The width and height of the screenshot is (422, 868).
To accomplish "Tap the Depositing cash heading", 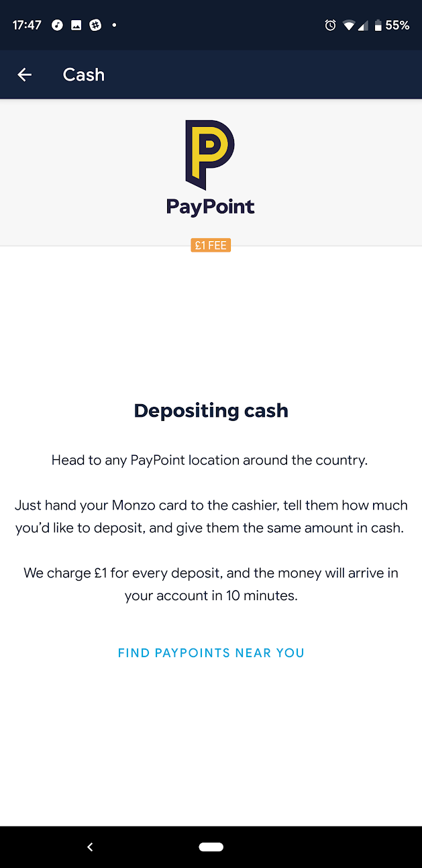I will [211, 410].
